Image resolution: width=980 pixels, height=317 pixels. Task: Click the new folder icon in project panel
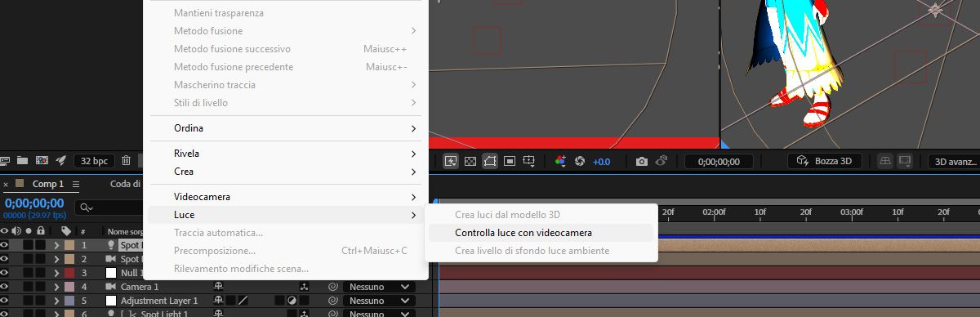point(23,161)
